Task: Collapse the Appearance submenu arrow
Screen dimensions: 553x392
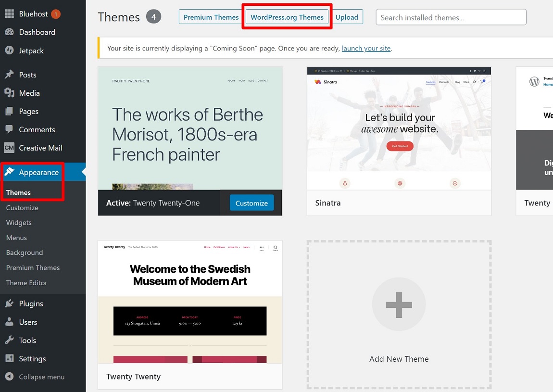Action: click(x=83, y=171)
